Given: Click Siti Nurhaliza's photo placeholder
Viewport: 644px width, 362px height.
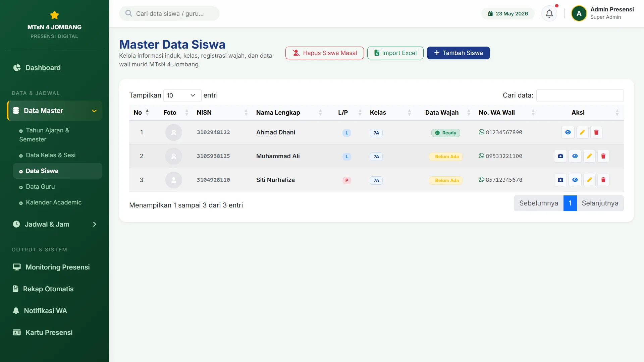Looking at the screenshot, I should coord(174,180).
